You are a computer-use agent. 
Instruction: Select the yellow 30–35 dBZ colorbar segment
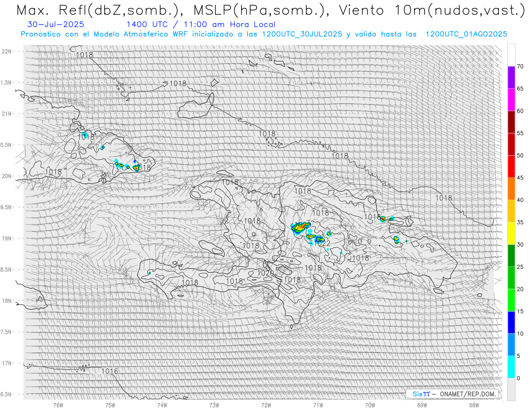(511, 233)
